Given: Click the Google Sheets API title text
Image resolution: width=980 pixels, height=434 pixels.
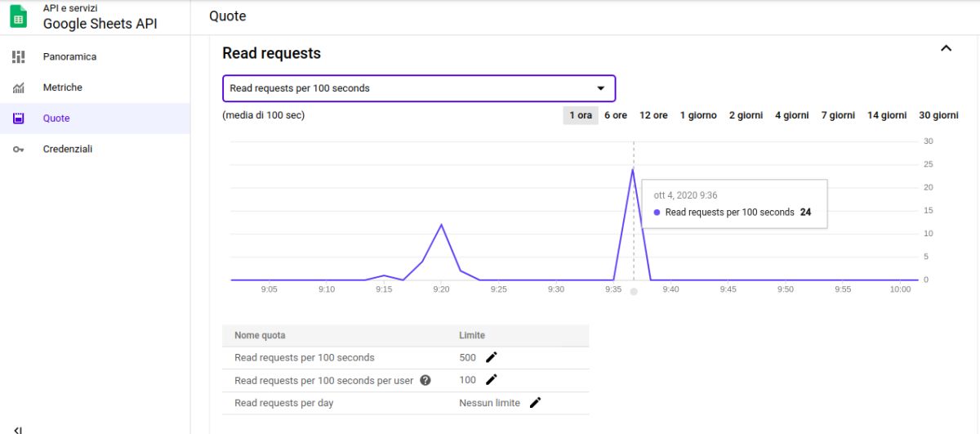Looking at the screenshot, I should (x=100, y=24).
